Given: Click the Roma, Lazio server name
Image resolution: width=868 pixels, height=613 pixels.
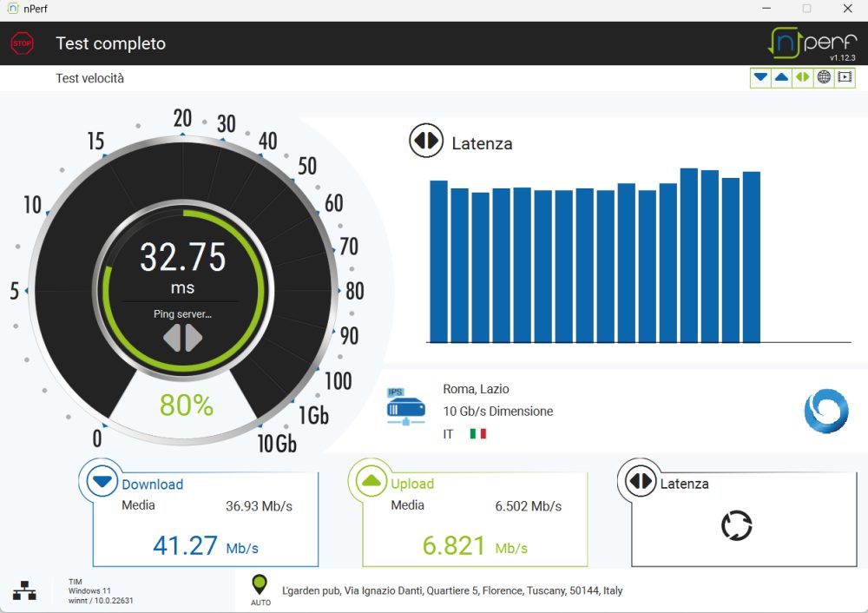Looking at the screenshot, I should 476,389.
